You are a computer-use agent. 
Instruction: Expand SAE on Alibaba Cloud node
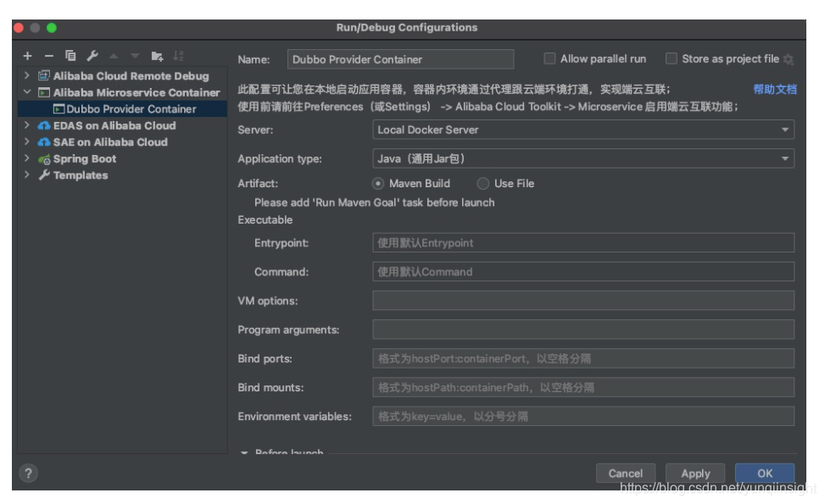click(x=27, y=141)
